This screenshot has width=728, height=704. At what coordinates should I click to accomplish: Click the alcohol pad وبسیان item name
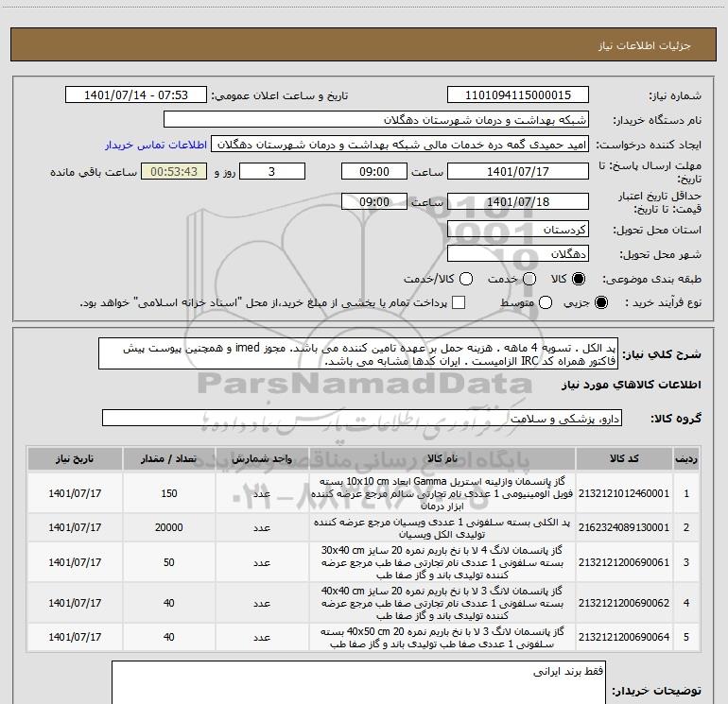pos(442,528)
